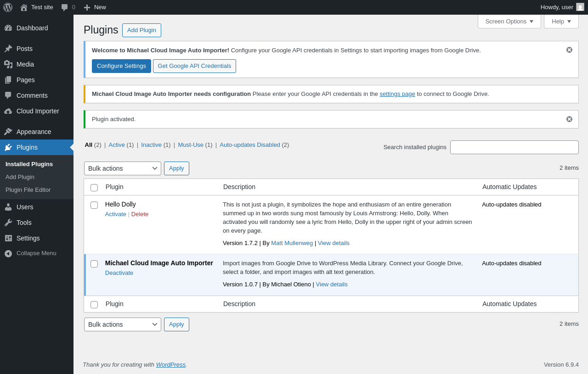The height and width of the screenshot is (374, 588).
Task: Click the Configure Settings button
Action: pyautogui.click(x=121, y=66)
